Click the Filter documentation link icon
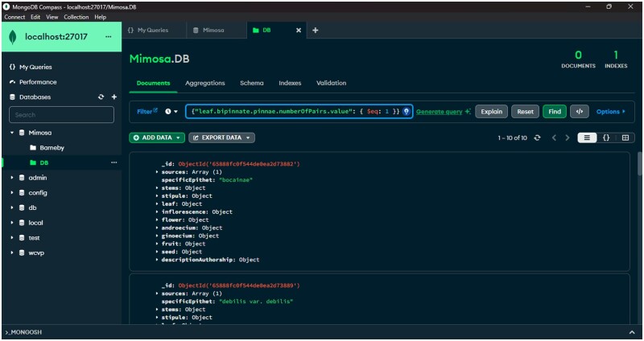The height and width of the screenshot is (341, 644). tap(155, 110)
